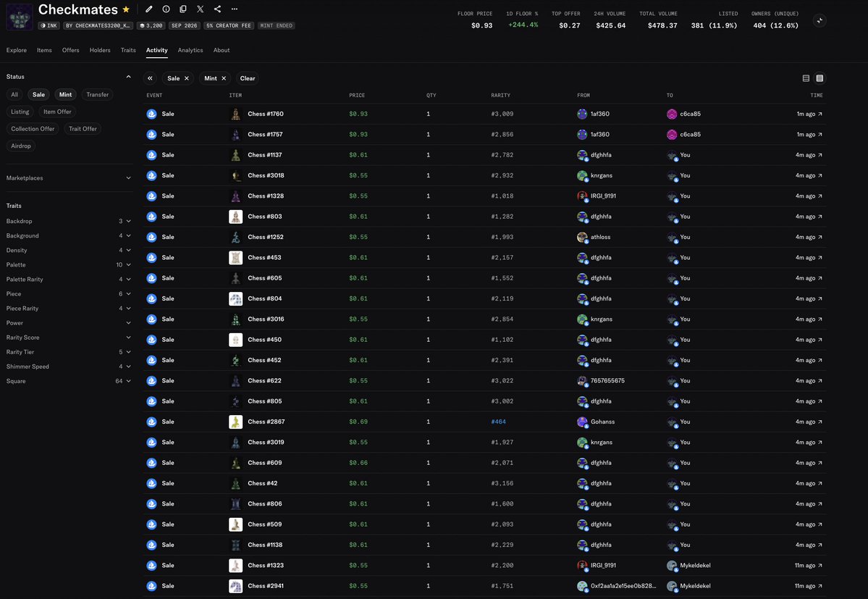Open transaction arrow for the Chess #1760 sale

(x=820, y=114)
